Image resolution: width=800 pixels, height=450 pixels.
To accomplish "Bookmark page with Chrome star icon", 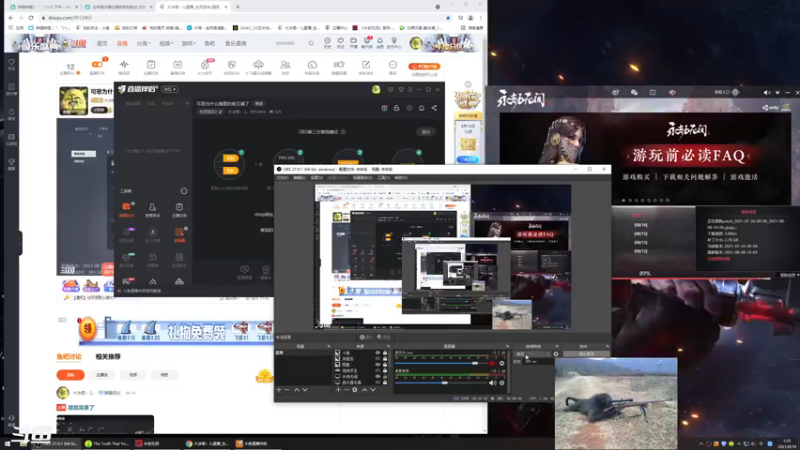I will coord(448,18).
